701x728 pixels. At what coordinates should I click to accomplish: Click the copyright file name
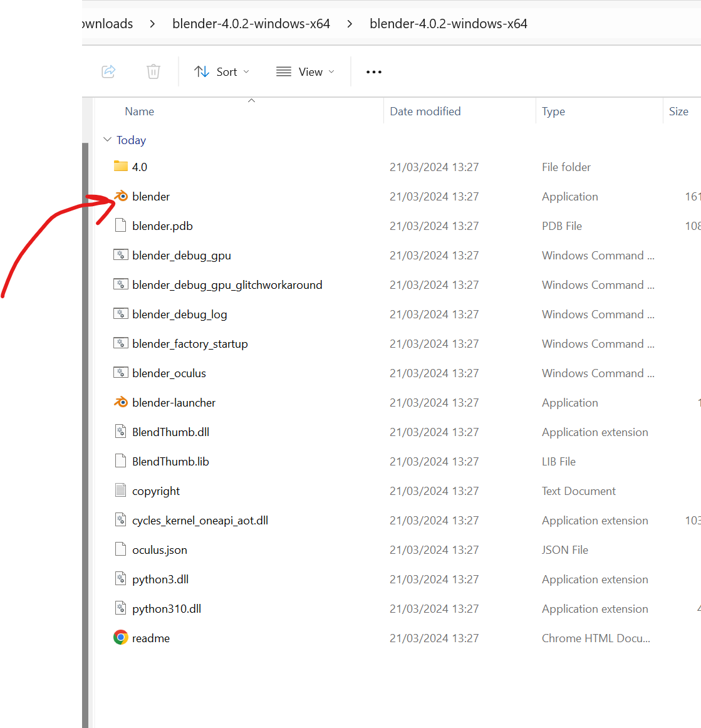pyautogui.click(x=156, y=491)
